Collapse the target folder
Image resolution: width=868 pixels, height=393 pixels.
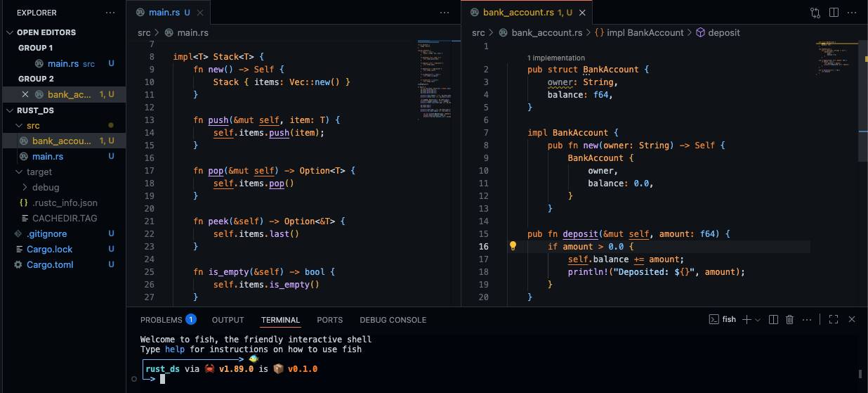point(20,172)
